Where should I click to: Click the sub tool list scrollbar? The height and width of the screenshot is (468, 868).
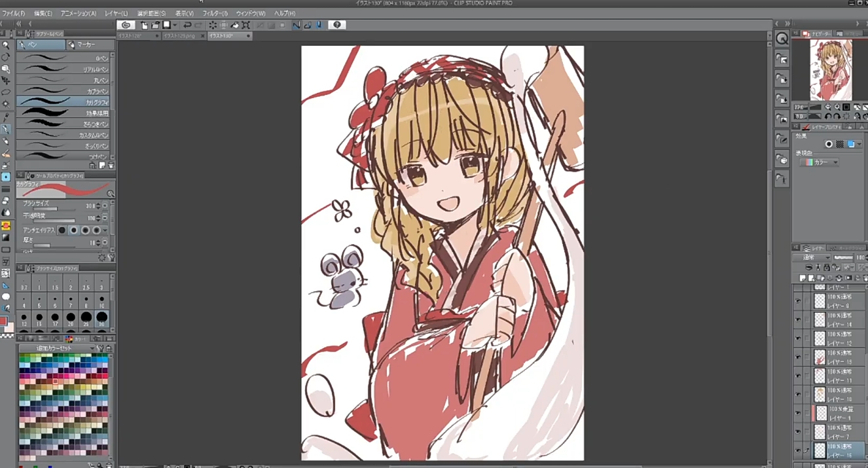tap(112, 106)
